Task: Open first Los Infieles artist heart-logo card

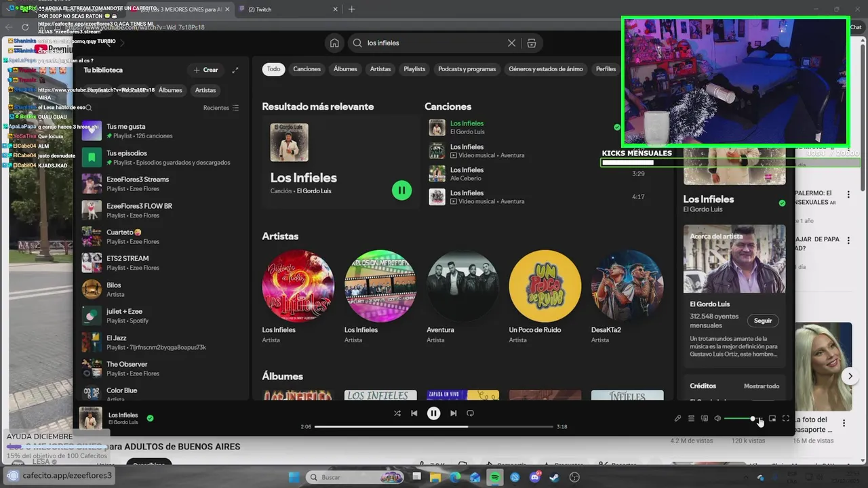Action: click(298, 298)
